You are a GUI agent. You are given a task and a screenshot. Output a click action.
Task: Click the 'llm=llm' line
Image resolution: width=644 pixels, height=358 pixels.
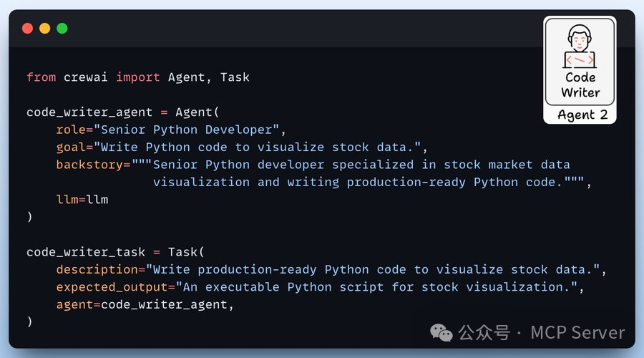pyautogui.click(x=82, y=200)
